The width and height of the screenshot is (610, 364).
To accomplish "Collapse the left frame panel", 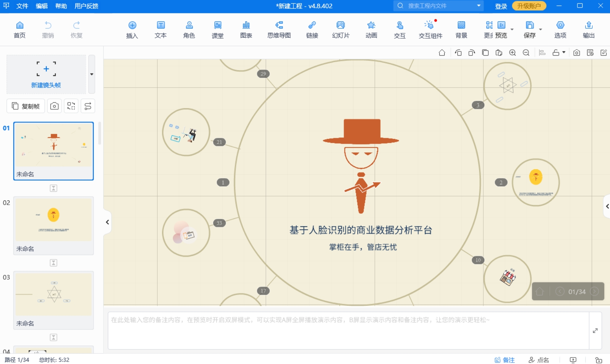I will pyautogui.click(x=107, y=222).
